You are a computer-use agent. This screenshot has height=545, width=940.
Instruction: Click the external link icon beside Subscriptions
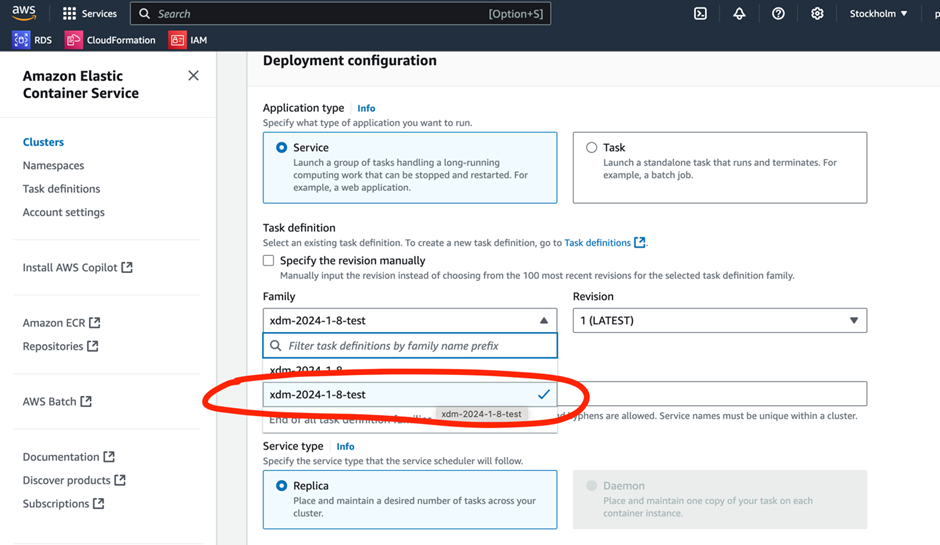point(98,503)
